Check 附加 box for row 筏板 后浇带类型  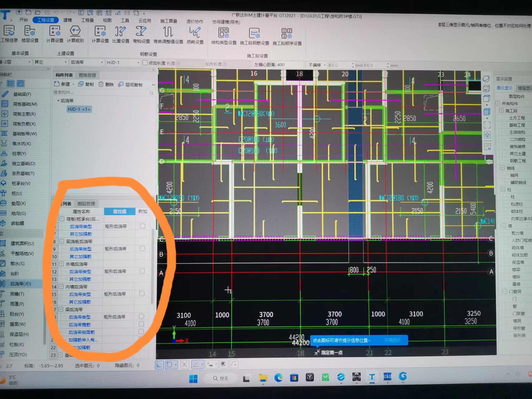tap(143, 226)
